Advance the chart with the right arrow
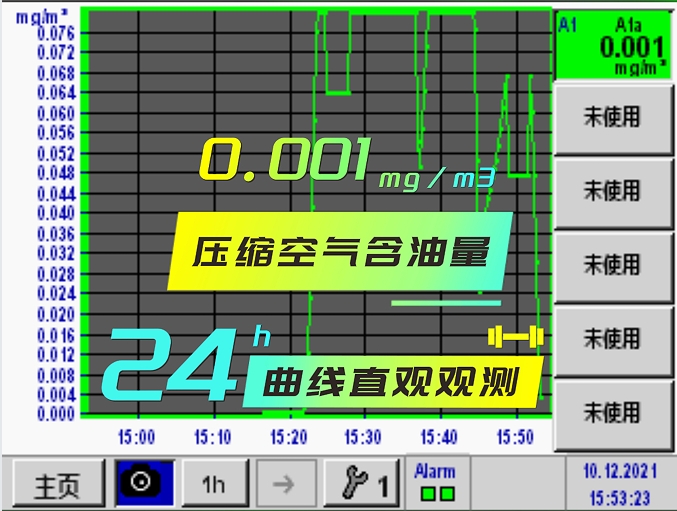This screenshot has width=677, height=511. (x=287, y=483)
